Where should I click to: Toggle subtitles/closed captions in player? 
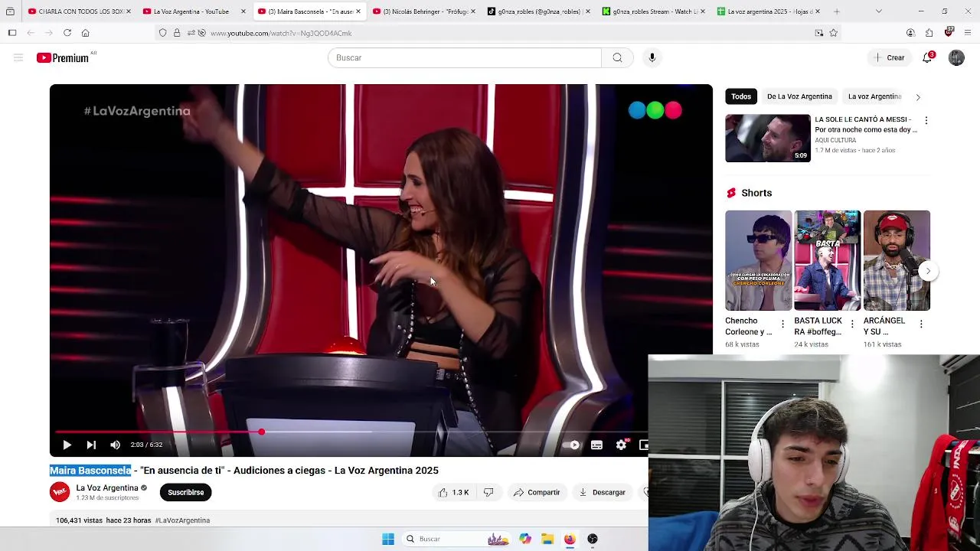tap(596, 445)
